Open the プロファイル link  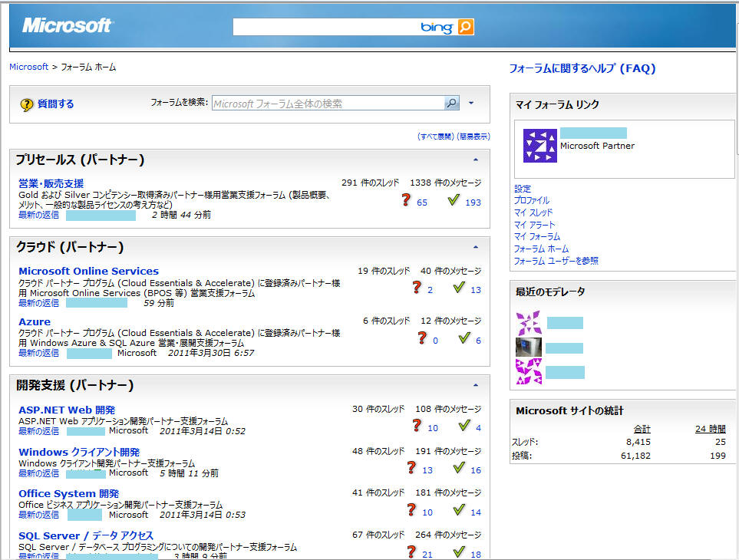click(532, 201)
